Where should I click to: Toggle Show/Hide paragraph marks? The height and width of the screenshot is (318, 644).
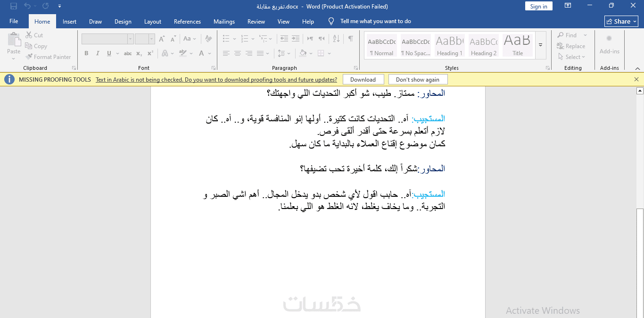(x=351, y=39)
